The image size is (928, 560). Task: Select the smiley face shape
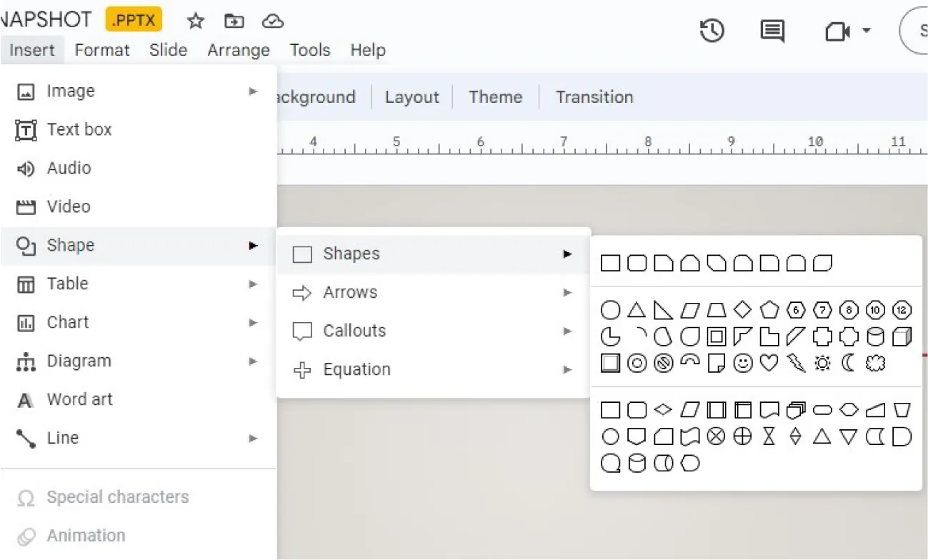click(x=742, y=364)
